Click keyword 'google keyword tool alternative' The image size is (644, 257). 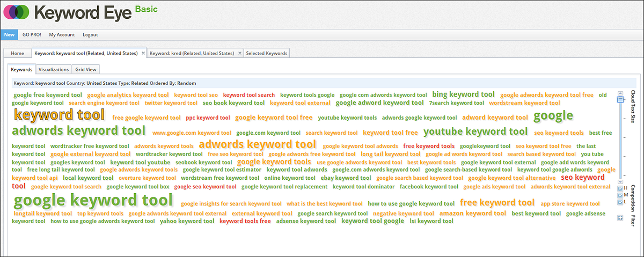pos(512,178)
